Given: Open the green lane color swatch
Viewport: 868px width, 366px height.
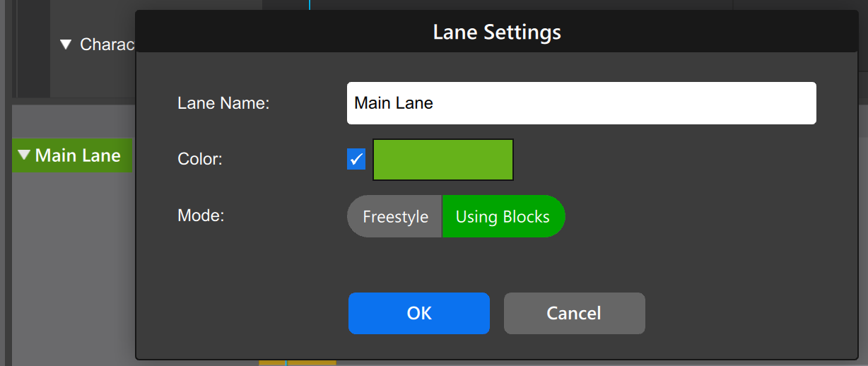Looking at the screenshot, I should (x=443, y=160).
